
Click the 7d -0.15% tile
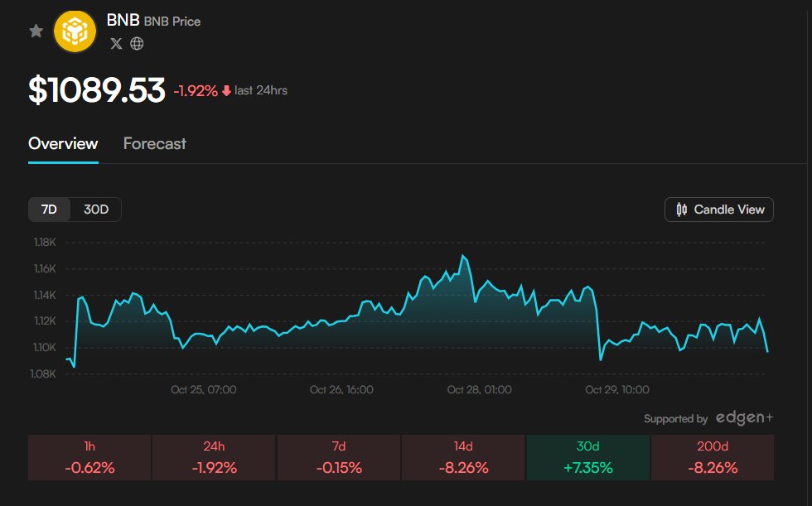click(x=339, y=457)
